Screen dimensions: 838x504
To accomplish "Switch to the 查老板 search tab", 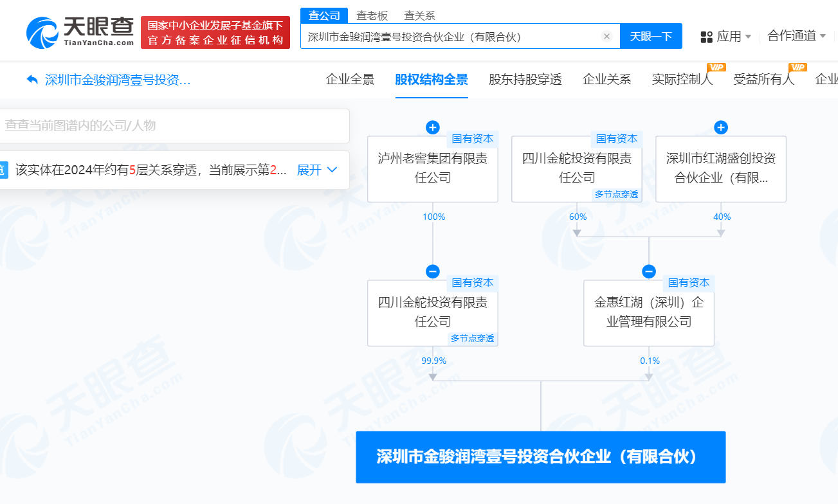I will pos(371,15).
